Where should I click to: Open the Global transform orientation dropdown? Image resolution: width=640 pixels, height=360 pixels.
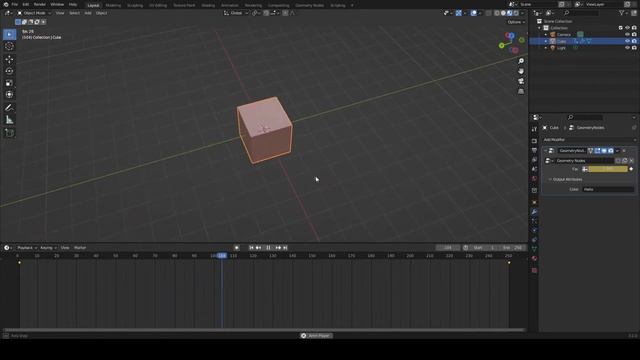click(x=236, y=13)
